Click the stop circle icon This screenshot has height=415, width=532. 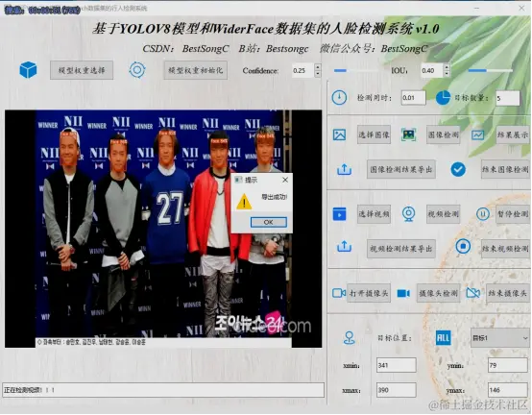(463, 246)
